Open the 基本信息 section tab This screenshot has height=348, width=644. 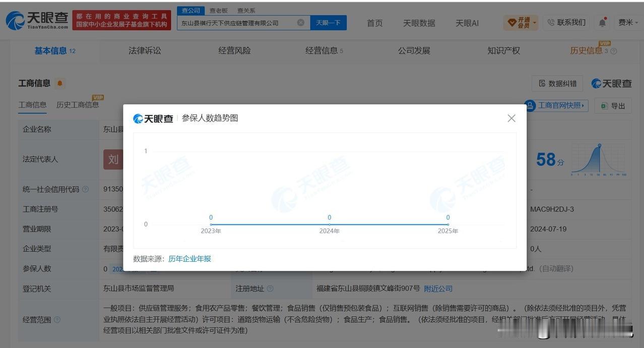(x=55, y=50)
